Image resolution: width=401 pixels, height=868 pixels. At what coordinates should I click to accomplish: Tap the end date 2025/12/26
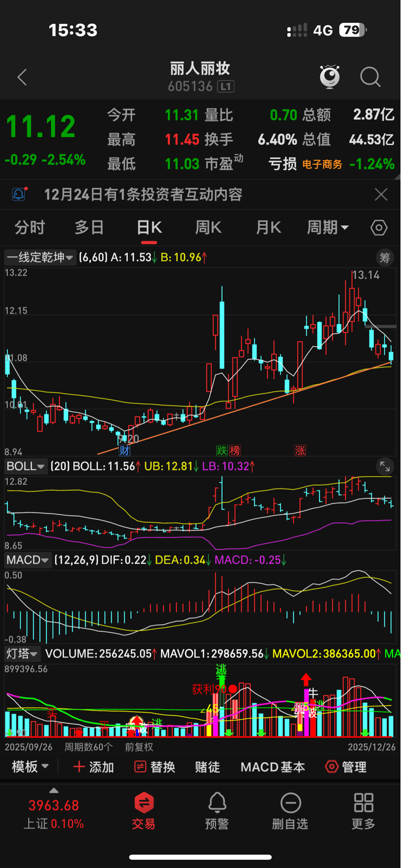[372, 747]
